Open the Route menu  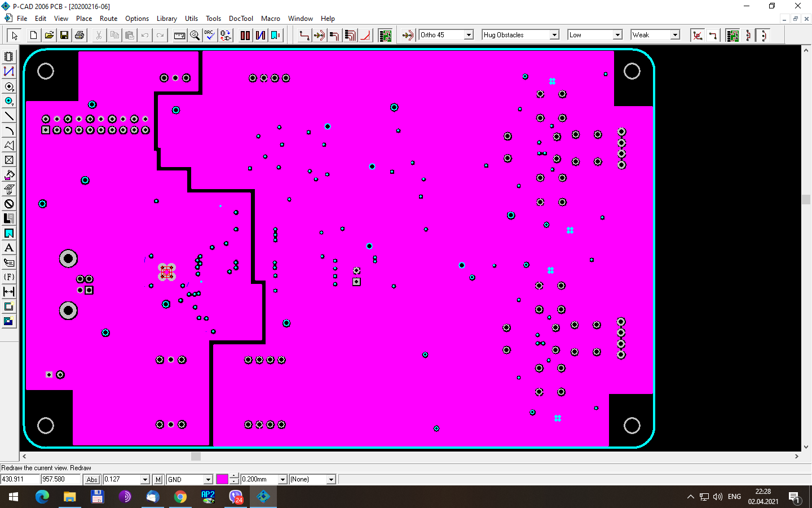pos(109,19)
